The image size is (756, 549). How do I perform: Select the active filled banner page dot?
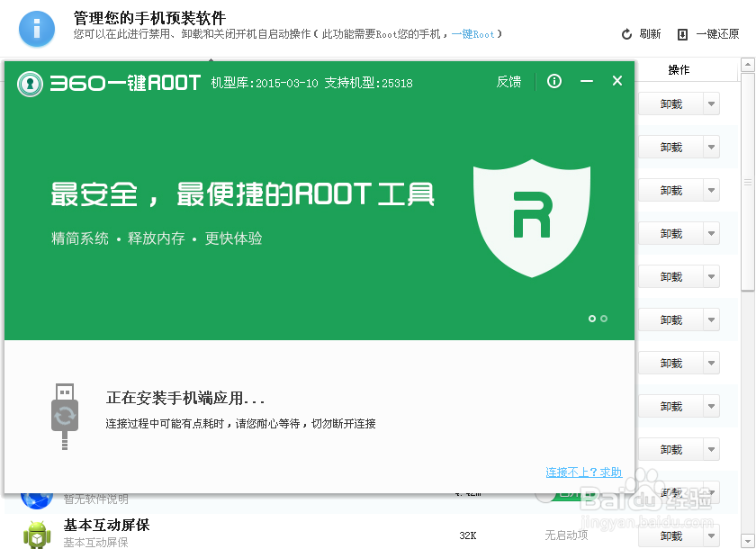tap(591, 319)
